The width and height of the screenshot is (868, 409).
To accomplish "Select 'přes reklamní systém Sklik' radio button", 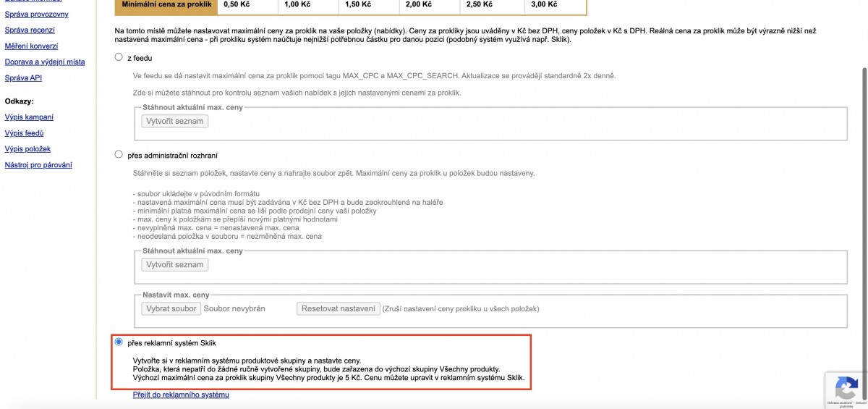I will pyautogui.click(x=119, y=342).
